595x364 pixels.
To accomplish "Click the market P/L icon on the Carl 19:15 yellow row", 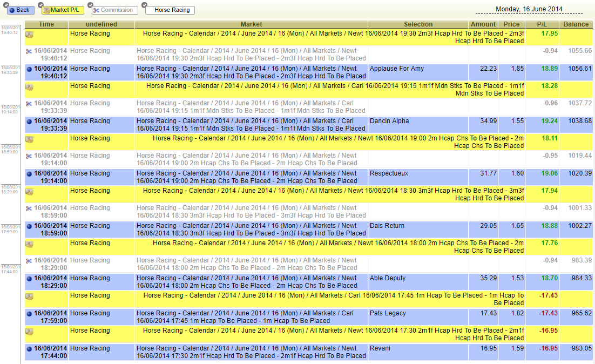I will (29, 87).
